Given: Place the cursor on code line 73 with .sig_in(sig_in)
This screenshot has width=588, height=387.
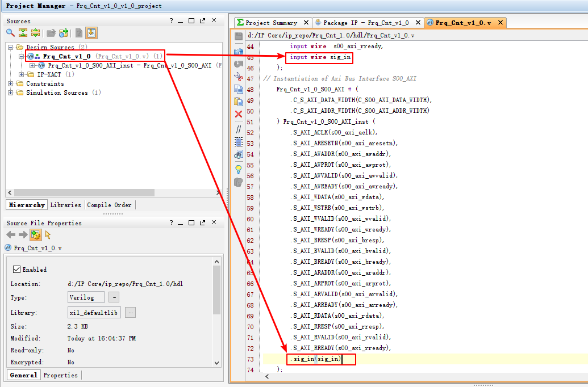Looking at the screenshot, I should click(x=317, y=359).
